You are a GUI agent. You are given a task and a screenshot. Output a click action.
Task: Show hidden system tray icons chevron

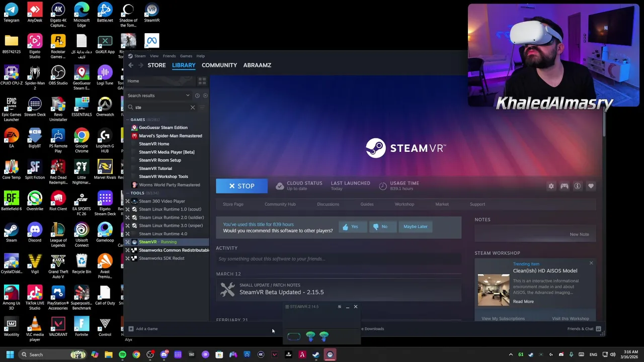click(x=511, y=354)
